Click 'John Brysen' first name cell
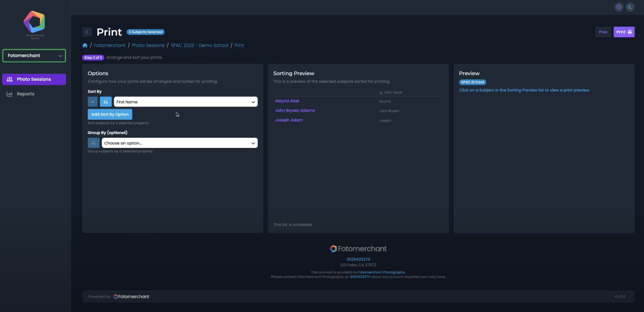 click(x=389, y=111)
